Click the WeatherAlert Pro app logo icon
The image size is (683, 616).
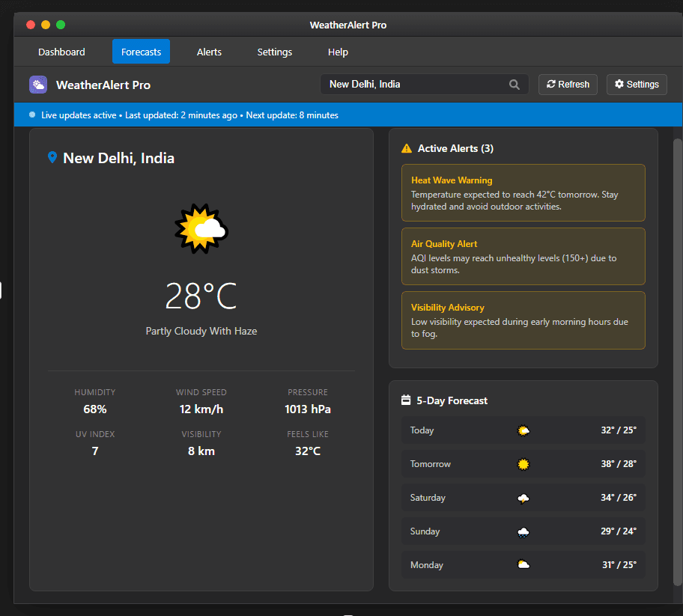[x=38, y=85]
